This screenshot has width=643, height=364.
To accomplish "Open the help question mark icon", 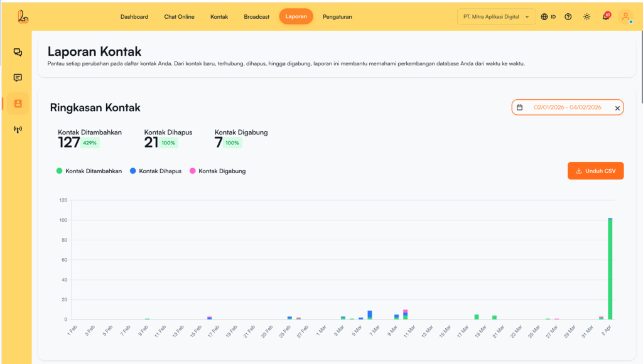I will 568,17.
